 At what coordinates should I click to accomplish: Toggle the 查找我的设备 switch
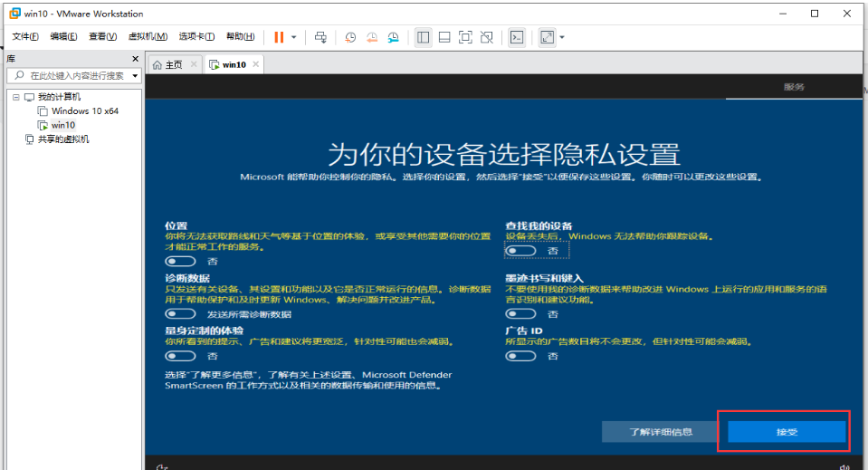[x=520, y=251]
